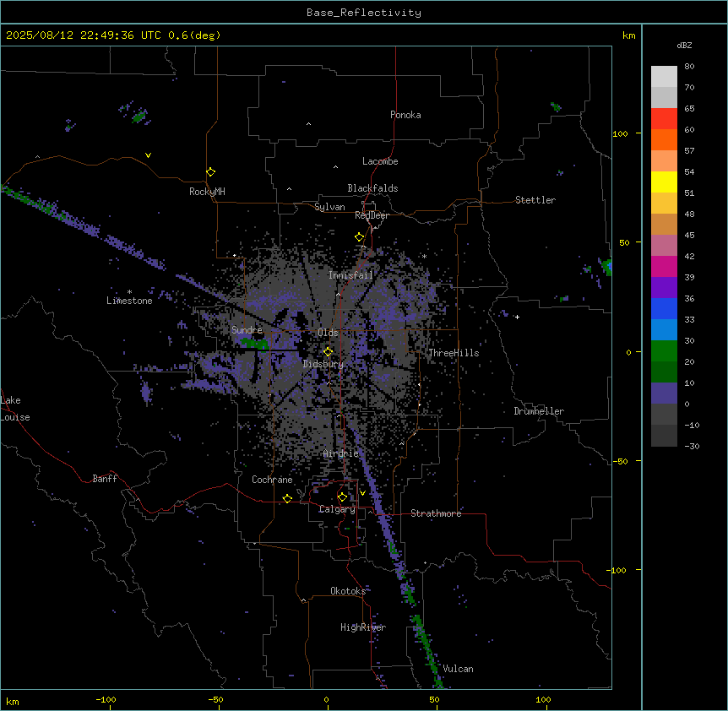
Task: Click the green echo patch near Sundre
Action: pos(253,344)
